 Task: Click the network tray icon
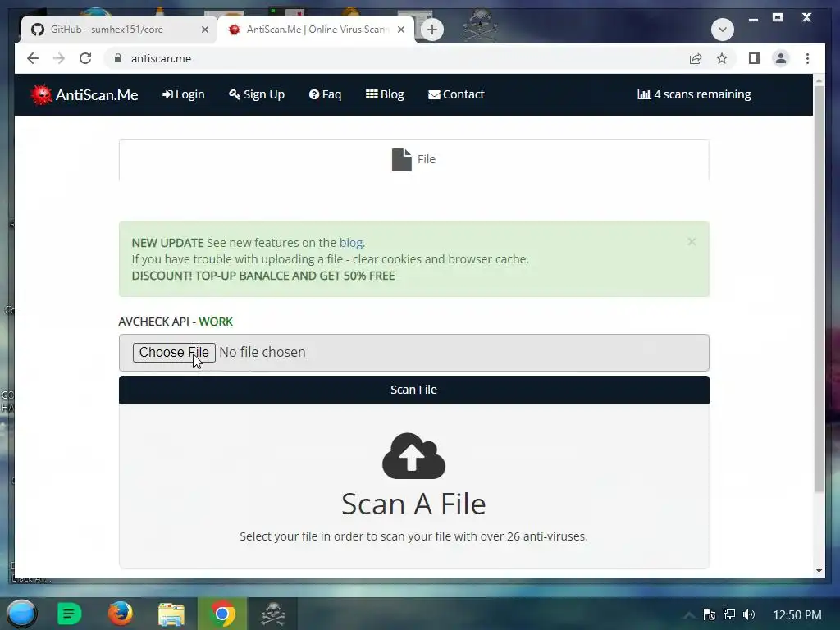point(729,614)
